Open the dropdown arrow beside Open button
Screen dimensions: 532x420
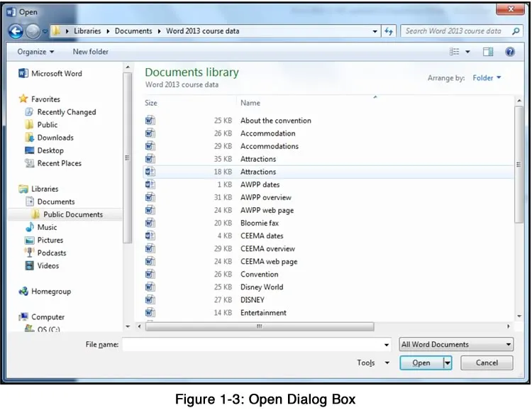pos(448,363)
